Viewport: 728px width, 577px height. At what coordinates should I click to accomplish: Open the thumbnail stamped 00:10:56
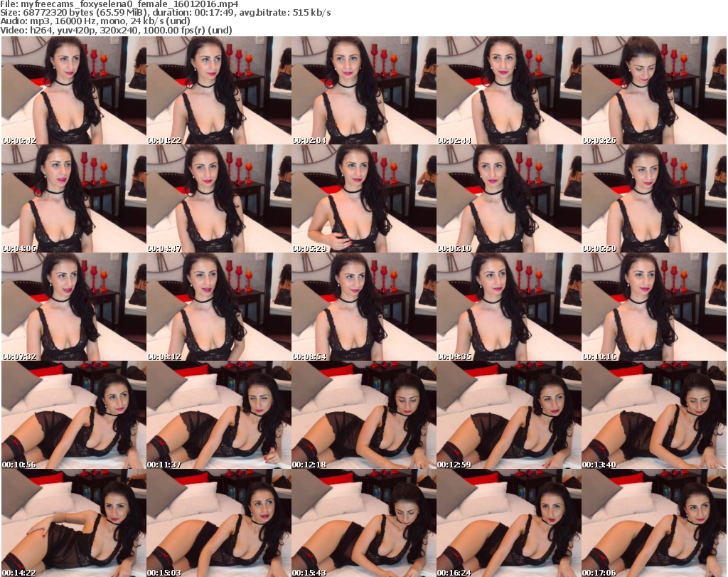74,415
